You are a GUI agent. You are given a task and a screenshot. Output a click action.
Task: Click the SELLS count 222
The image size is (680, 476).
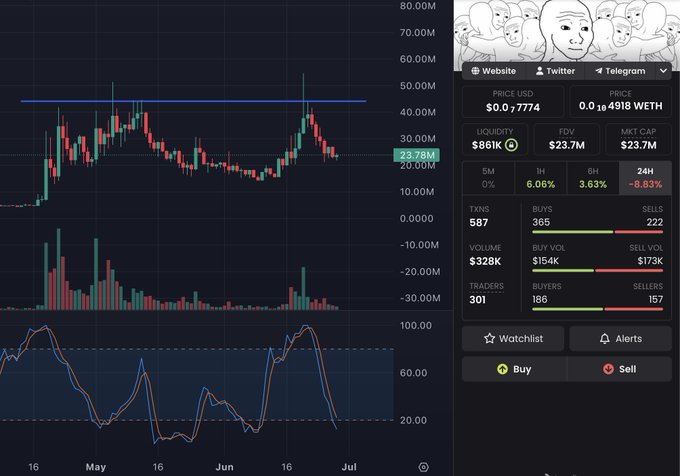(x=654, y=222)
